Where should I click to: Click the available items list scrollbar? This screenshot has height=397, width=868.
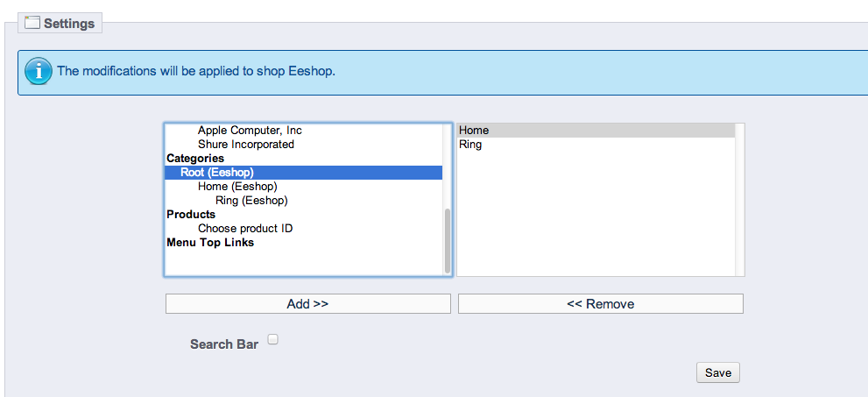pos(448,240)
